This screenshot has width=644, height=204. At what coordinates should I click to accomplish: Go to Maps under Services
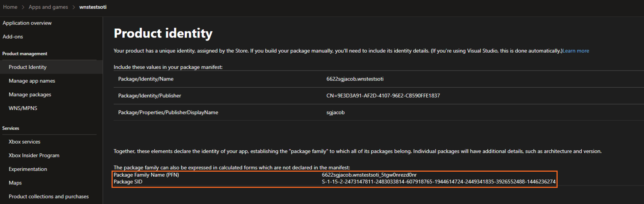coord(15,183)
